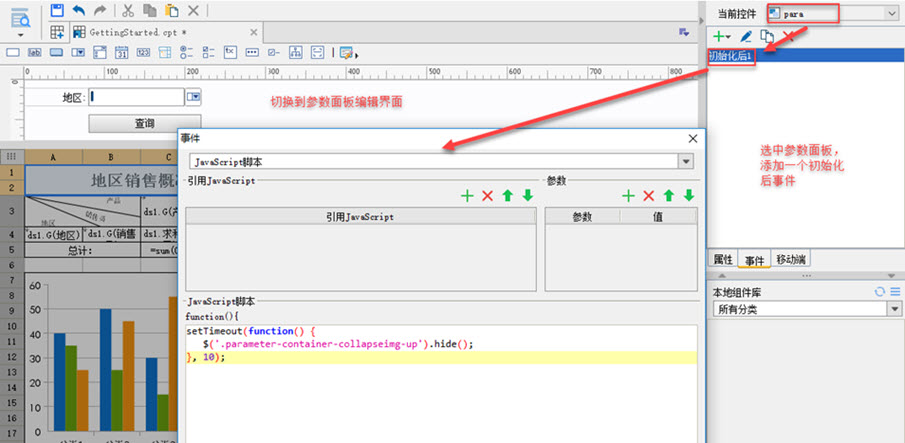Viewport: 905px width, 443px height.
Task: Move the 参数 row down
Action: [689, 196]
